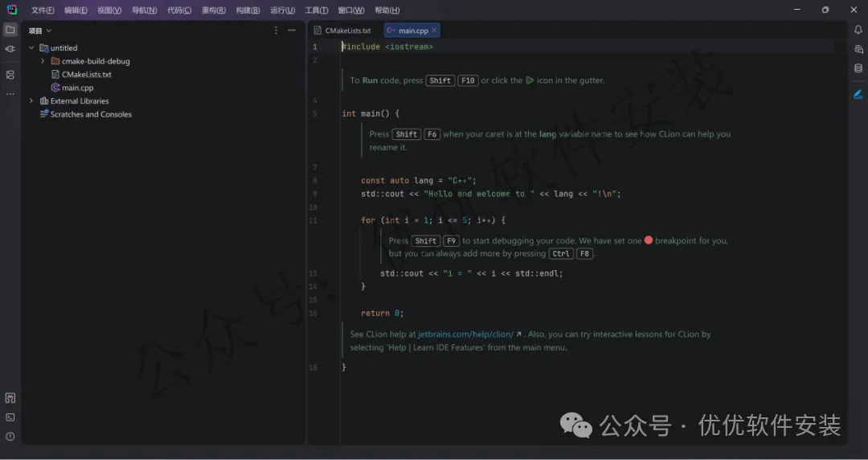Open the Problems tool window icon

10,437
